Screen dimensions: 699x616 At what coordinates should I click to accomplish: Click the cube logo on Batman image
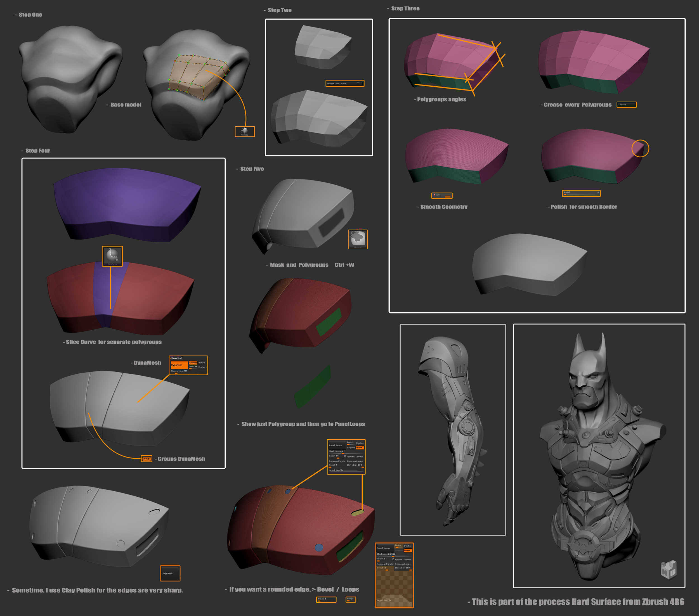tap(669, 569)
